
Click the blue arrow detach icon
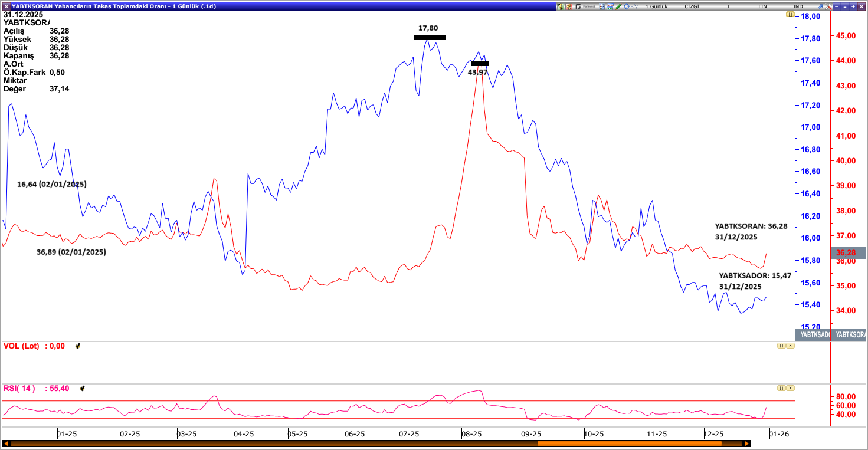(x=821, y=6)
